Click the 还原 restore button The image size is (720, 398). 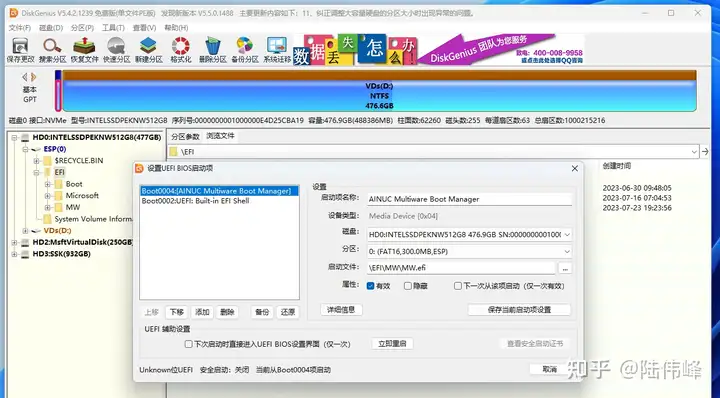click(x=288, y=312)
